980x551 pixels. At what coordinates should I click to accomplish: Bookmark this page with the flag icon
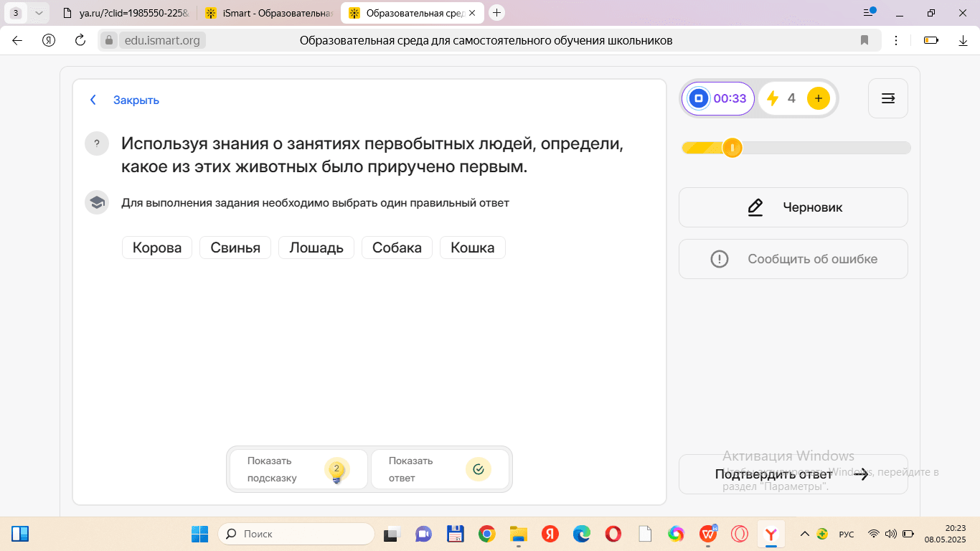pyautogui.click(x=864, y=40)
